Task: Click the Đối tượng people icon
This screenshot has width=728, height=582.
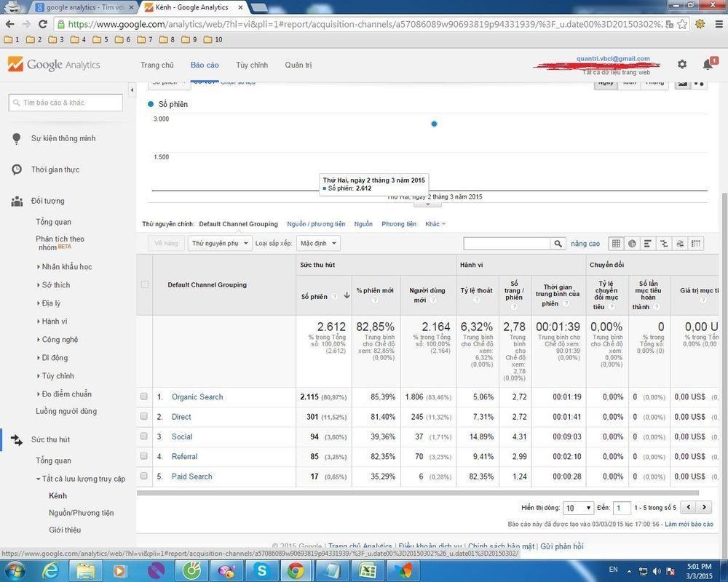Action: (17, 201)
